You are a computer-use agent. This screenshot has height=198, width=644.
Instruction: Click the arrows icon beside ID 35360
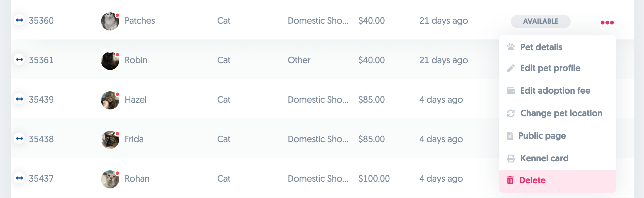(x=19, y=20)
